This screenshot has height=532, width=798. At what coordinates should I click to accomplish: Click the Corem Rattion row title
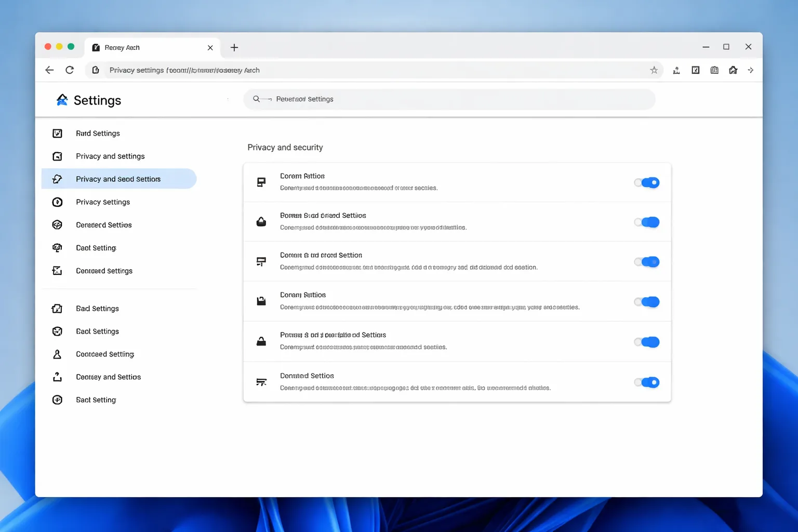point(302,176)
